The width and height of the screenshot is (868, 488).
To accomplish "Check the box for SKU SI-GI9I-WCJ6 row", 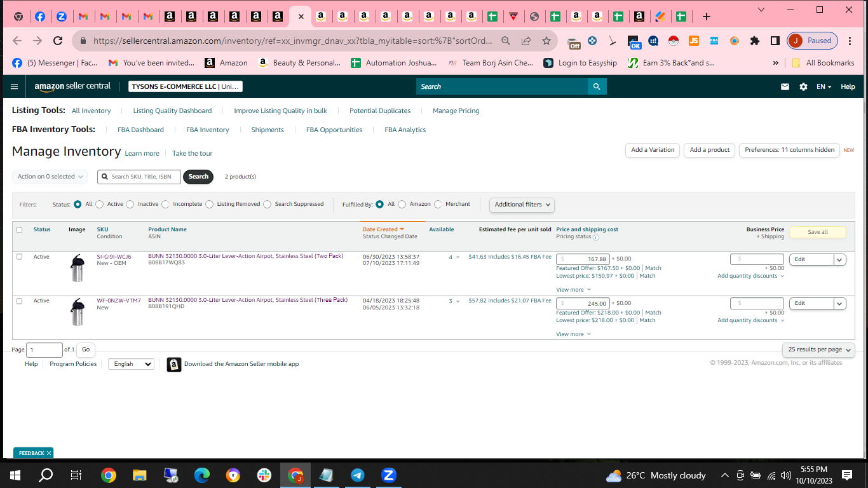I will [x=19, y=257].
